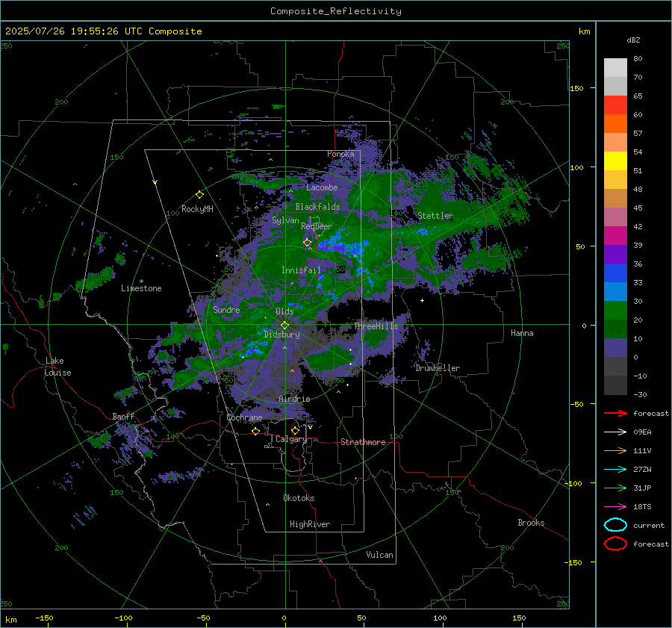This screenshot has width=672, height=628.
Task: Click the Hanna town label
Action: [x=522, y=333]
